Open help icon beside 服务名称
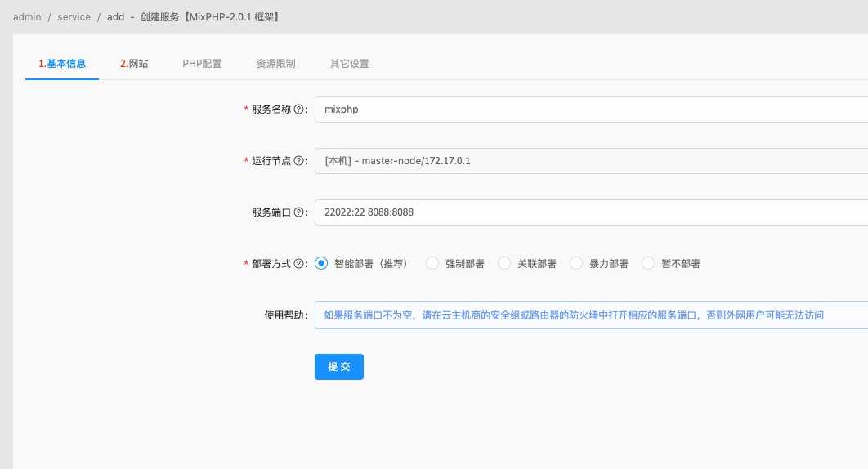The height and width of the screenshot is (469, 868). (298, 109)
